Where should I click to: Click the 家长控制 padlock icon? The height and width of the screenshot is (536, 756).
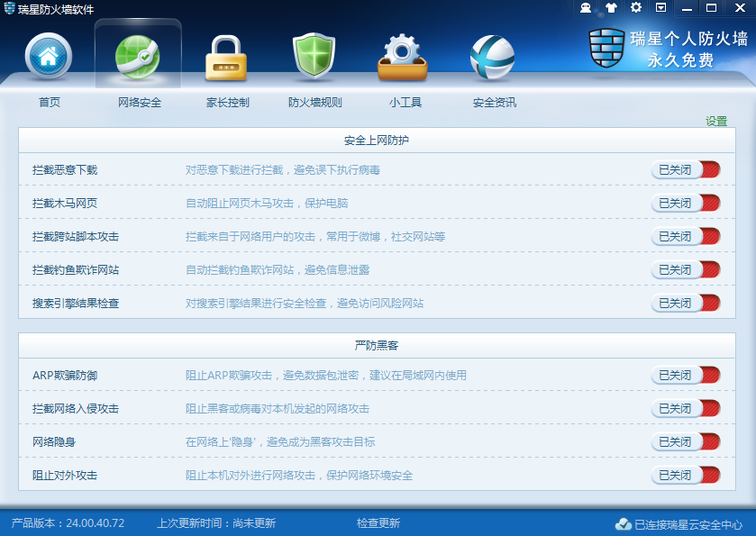pos(227,58)
